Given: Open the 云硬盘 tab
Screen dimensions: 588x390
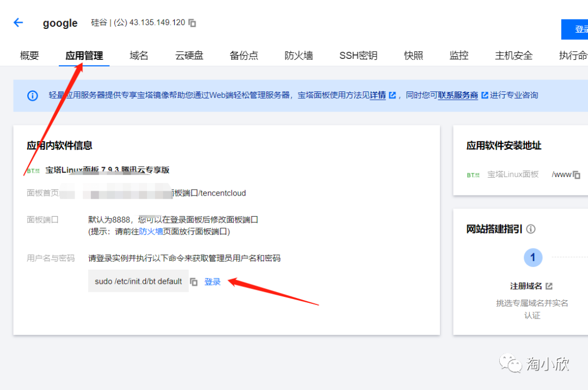Looking at the screenshot, I should (x=189, y=56).
